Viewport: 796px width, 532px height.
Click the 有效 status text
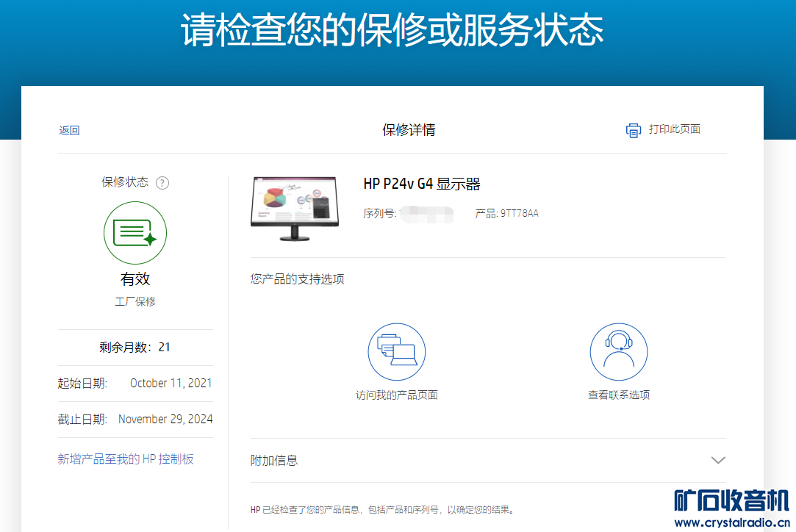(135, 278)
